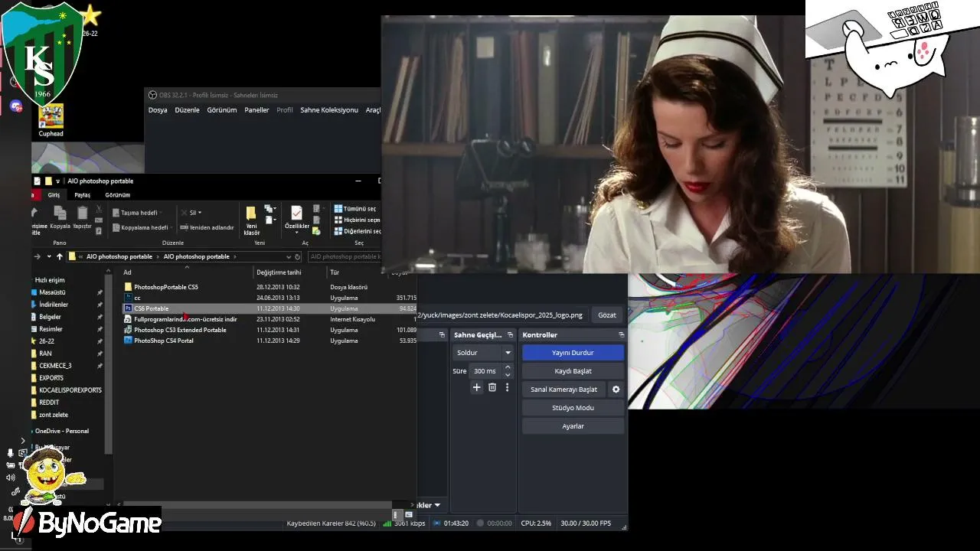This screenshot has height=551, width=980.
Task: Open the OBS Dosya menu
Action: [158, 110]
